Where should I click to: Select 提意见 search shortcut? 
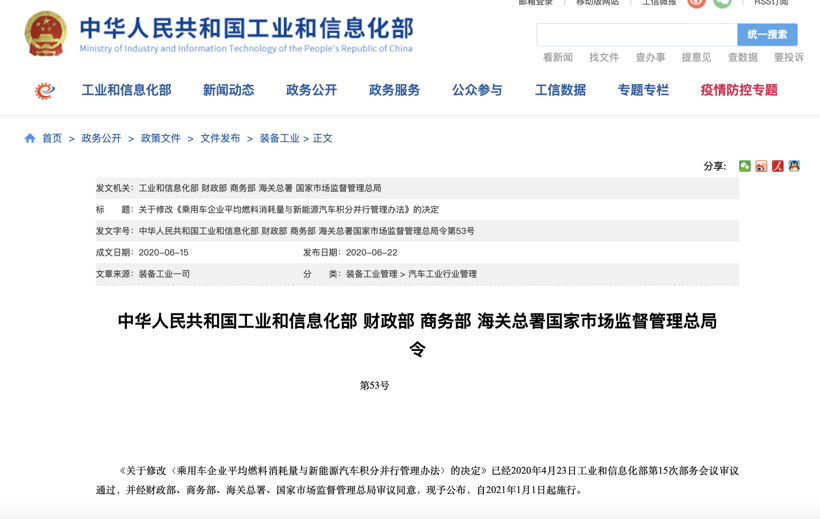tap(696, 58)
